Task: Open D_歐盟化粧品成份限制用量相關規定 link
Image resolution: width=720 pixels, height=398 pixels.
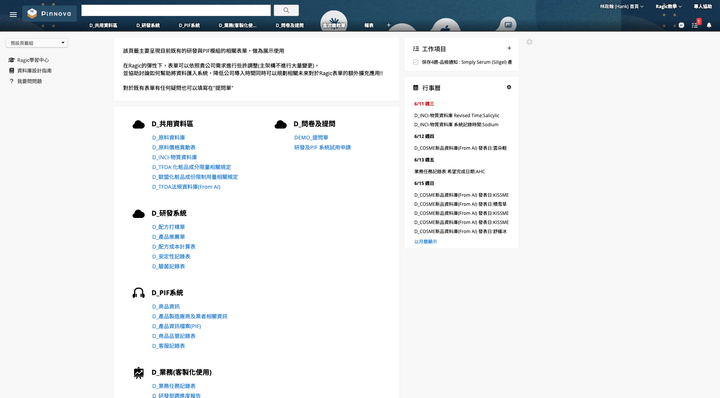Action: pos(195,177)
